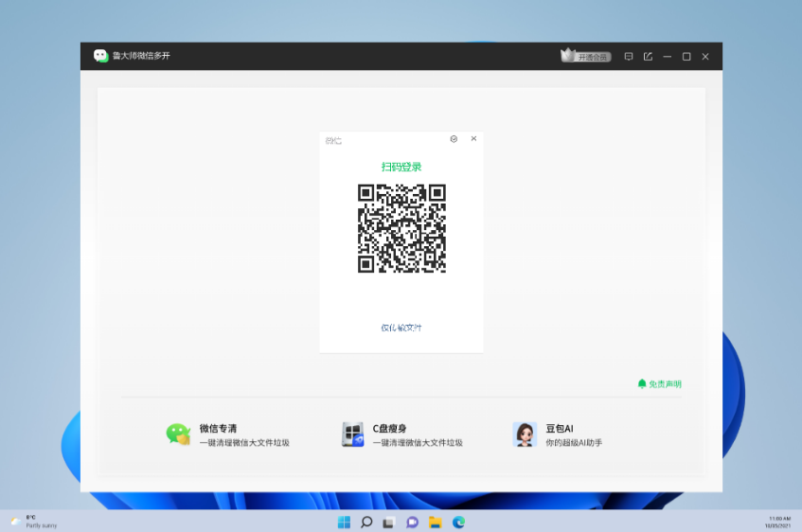
Task: Maximize the 鲁大师微信多开 window
Action: (686, 56)
